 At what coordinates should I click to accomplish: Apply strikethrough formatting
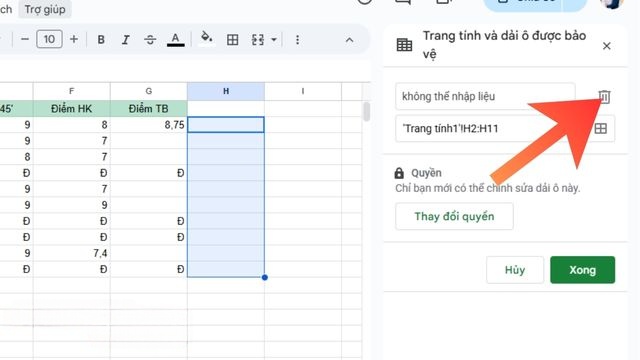point(150,40)
